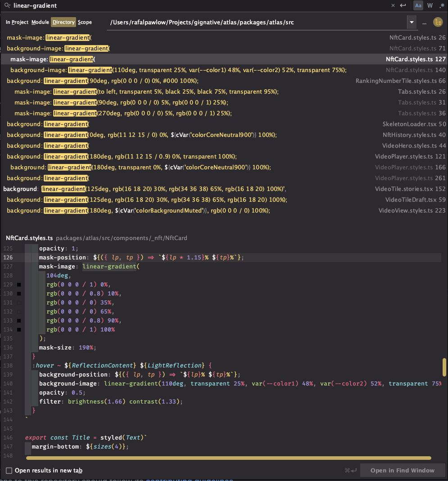Click color swatch in gutter at line 130
This screenshot has height=481, width=448.
click(x=19, y=294)
